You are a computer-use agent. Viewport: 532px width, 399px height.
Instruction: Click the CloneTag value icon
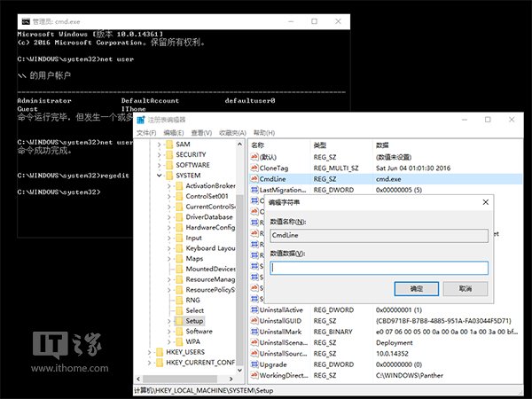pos(254,167)
